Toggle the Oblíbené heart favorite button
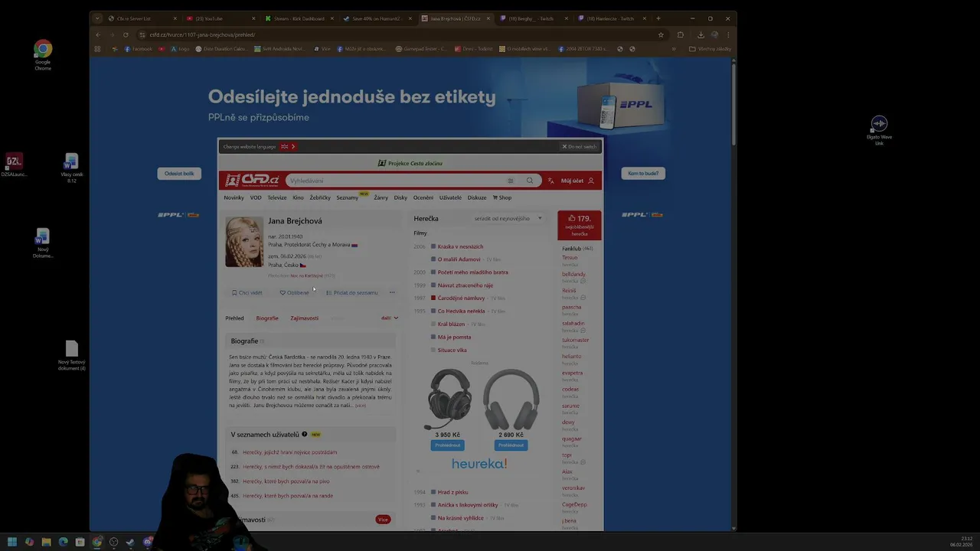 click(295, 292)
